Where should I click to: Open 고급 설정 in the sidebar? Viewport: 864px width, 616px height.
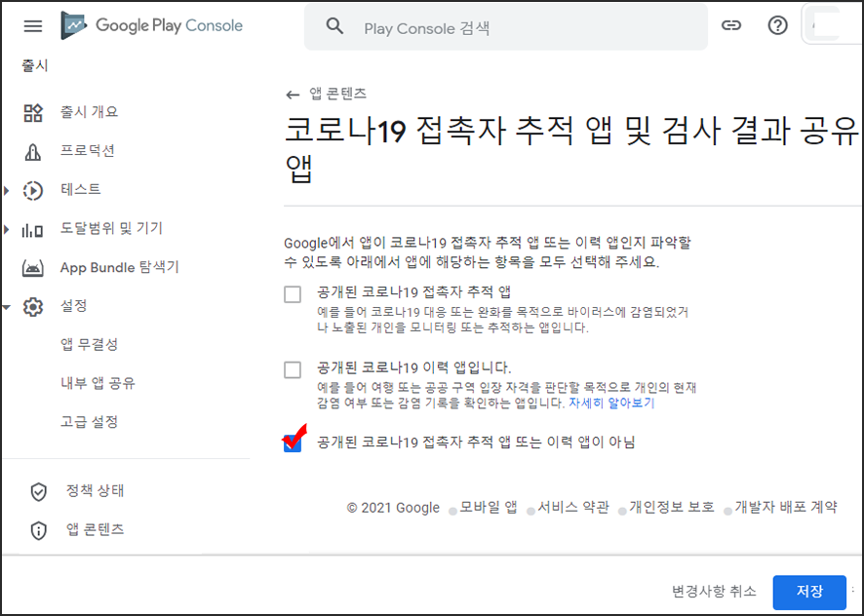pyautogui.click(x=90, y=422)
